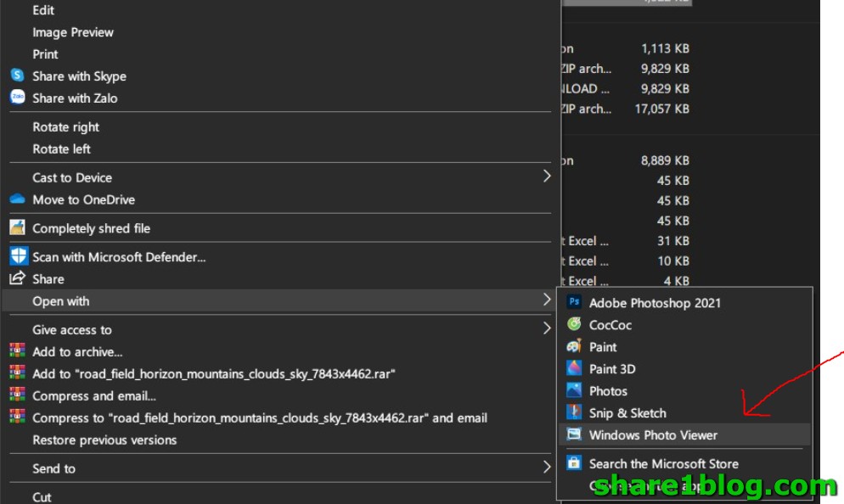Click the Microsoft Store bag icon
This screenshot has width=844, height=504.
coord(574,462)
